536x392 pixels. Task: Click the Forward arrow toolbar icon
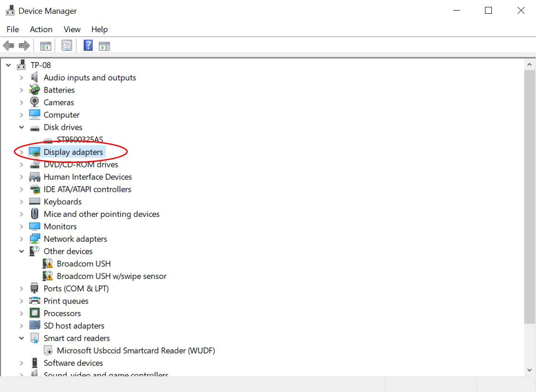tap(24, 45)
